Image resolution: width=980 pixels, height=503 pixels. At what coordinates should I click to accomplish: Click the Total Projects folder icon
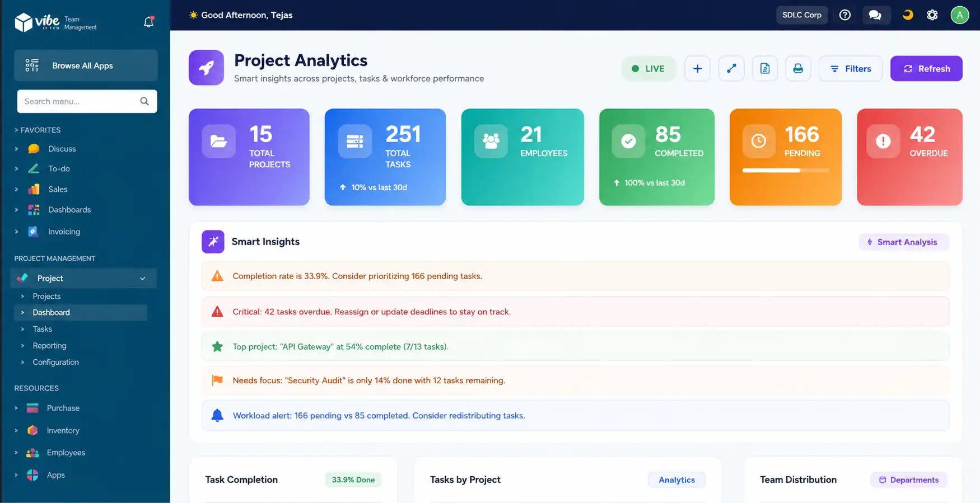(x=218, y=141)
